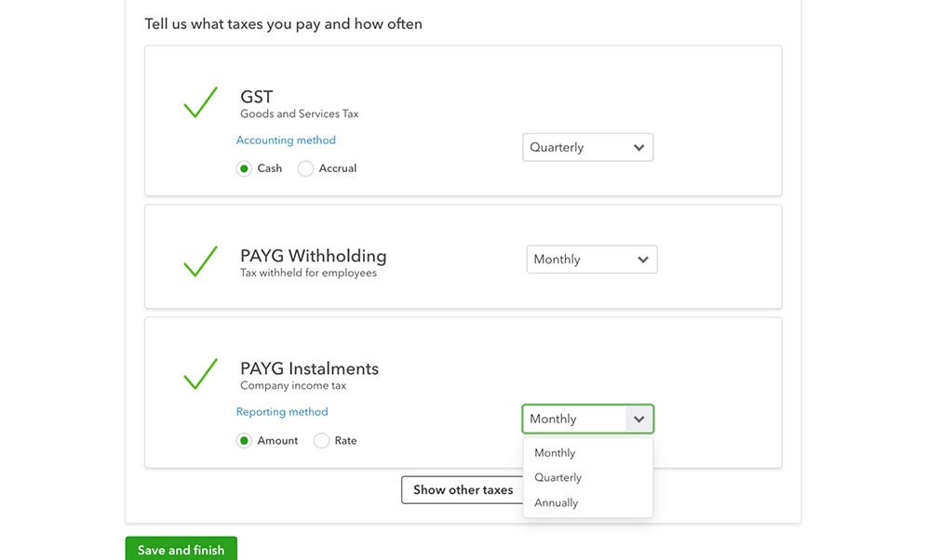Click the PAYG Instalments green checkmark
Image resolution: width=927 pixels, height=560 pixels.
(x=200, y=374)
